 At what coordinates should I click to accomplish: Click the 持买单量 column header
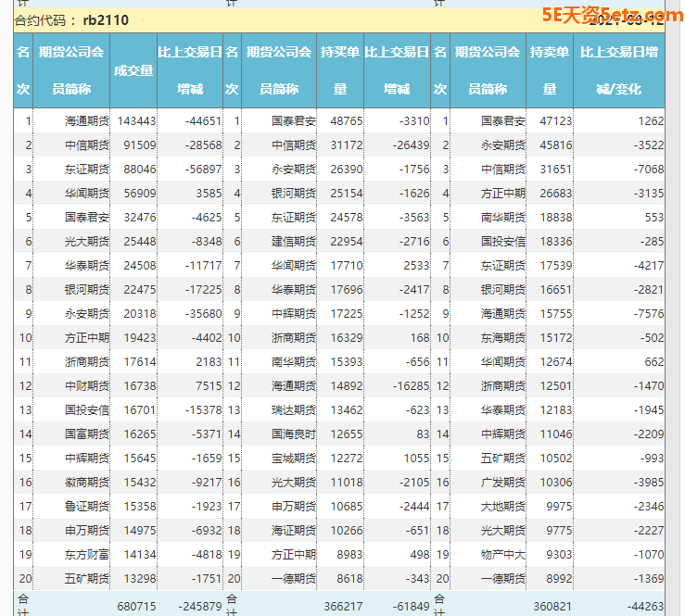click(340, 70)
